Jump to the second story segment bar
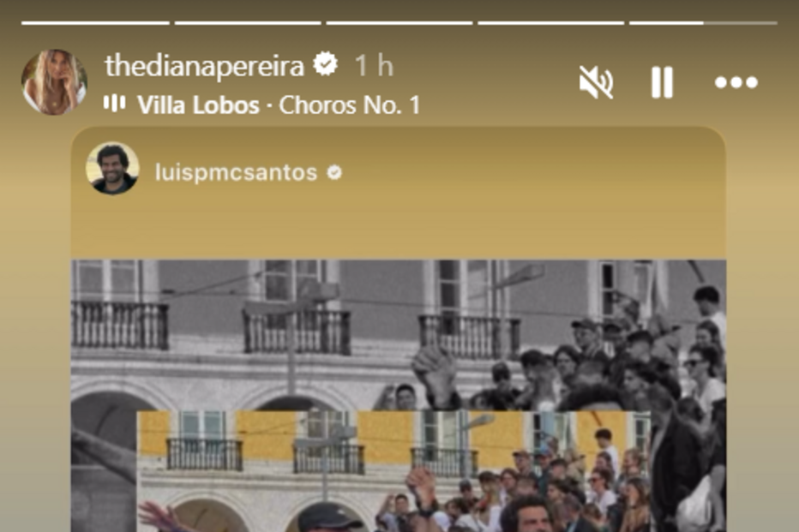Viewport: 799px width, 532px height. click(x=248, y=23)
